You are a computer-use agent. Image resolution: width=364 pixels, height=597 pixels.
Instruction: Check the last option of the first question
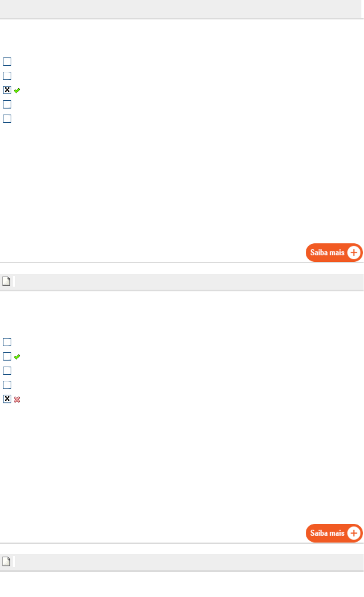tap(7, 118)
